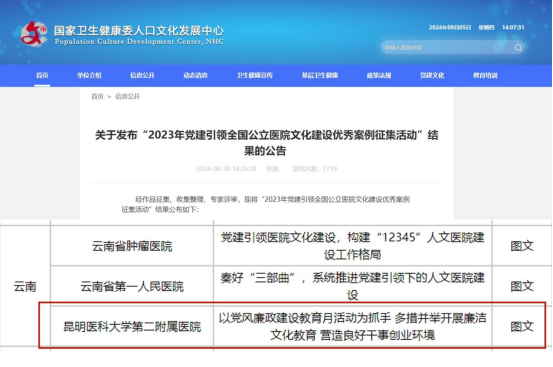Click the magnifier search icon
This screenshot has height=367, width=553.
coord(518,48)
